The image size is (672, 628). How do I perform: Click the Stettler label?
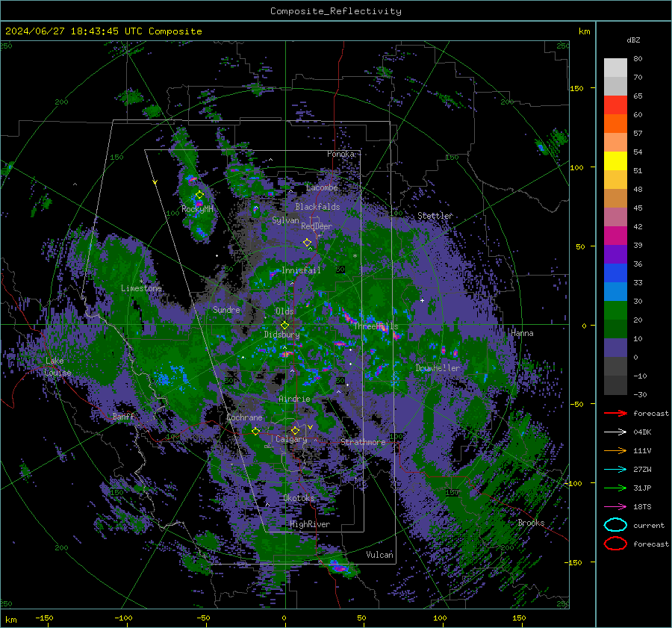pos(435,216)
